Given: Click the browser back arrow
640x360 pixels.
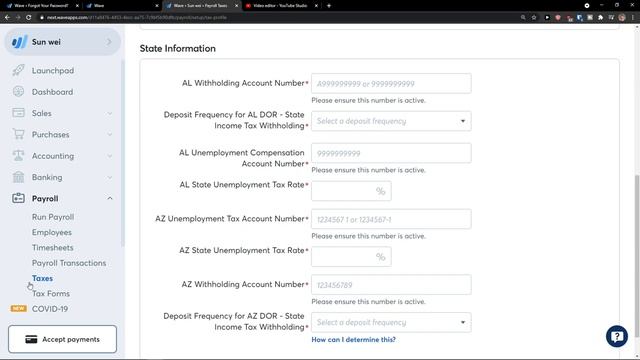Looking at the screenshot, I should pyautogui.click(x=7, y=18).
